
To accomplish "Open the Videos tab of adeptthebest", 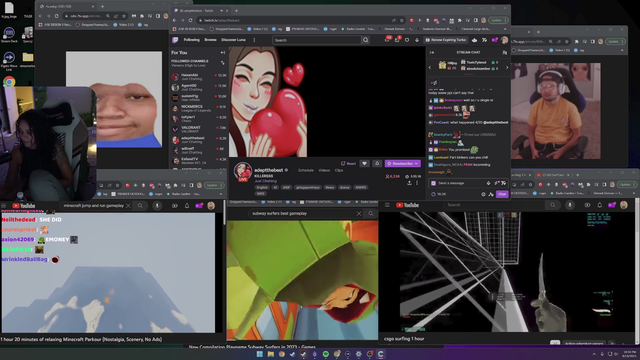I will tap(324, 170).
